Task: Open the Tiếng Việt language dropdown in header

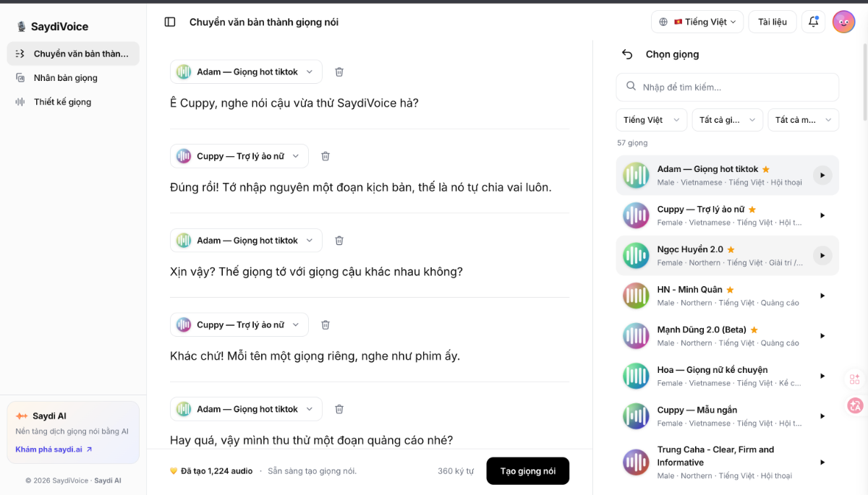Action: pyautogui.click(x=697, y=22)
